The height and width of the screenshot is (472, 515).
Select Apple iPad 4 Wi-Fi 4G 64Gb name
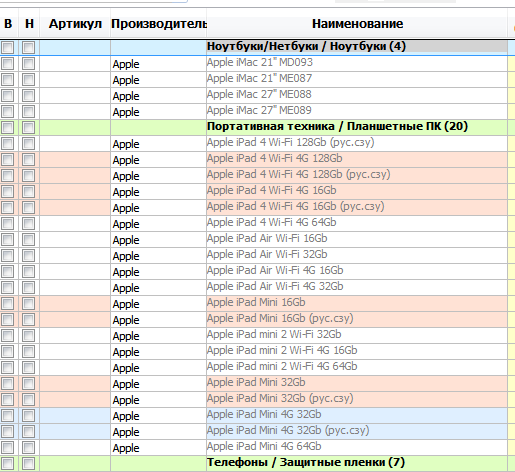357,223
